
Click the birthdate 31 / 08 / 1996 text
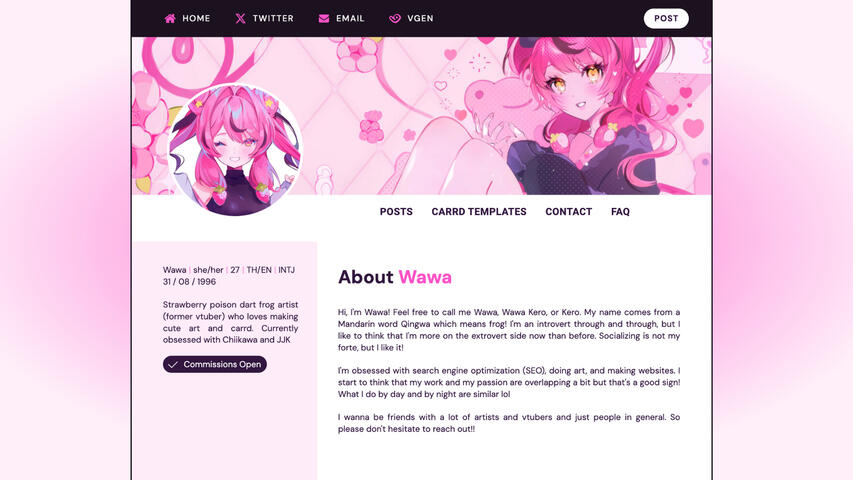tap(189, 282)
